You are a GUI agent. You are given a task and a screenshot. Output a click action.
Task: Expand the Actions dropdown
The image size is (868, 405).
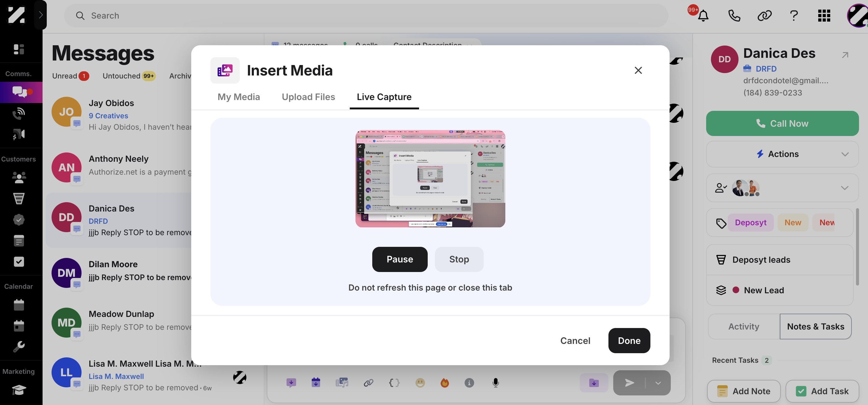click(782, 154)
